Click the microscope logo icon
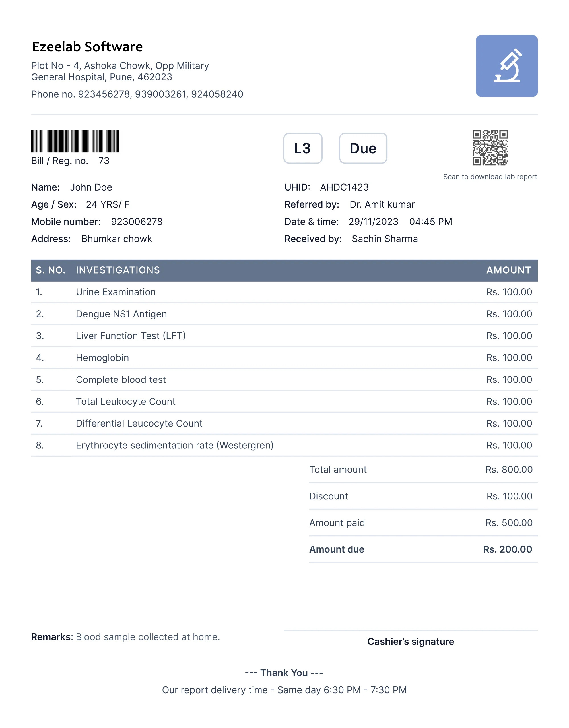The height and width of the screenshot is (728, 569). point(508,65)
